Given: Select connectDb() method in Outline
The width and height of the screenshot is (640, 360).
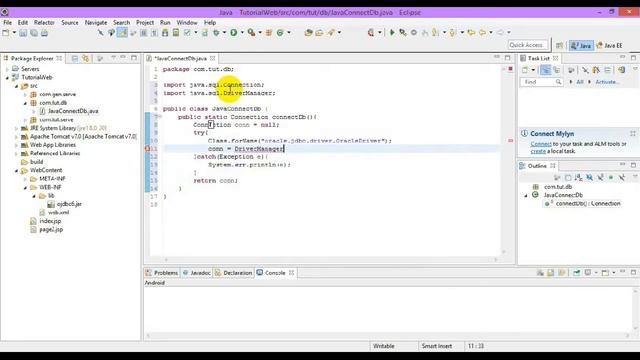Looking at the screenshot, I should pos(587,204).
